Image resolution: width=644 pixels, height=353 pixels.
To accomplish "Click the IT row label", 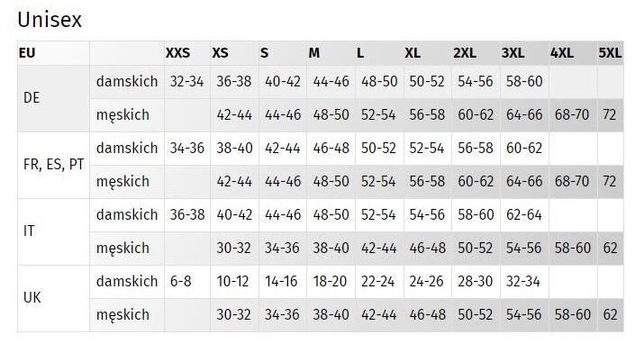I will (x=29, y=231).
